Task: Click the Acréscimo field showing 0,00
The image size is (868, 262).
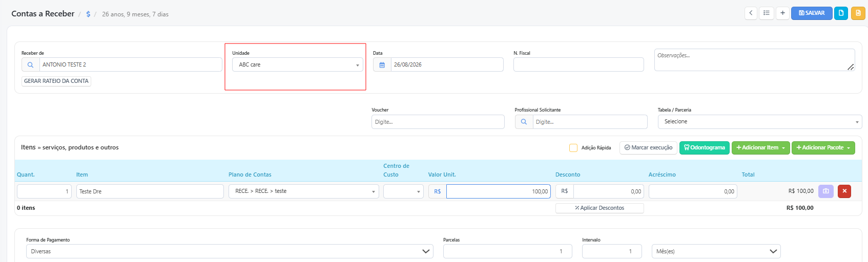Action: [693, 191]
